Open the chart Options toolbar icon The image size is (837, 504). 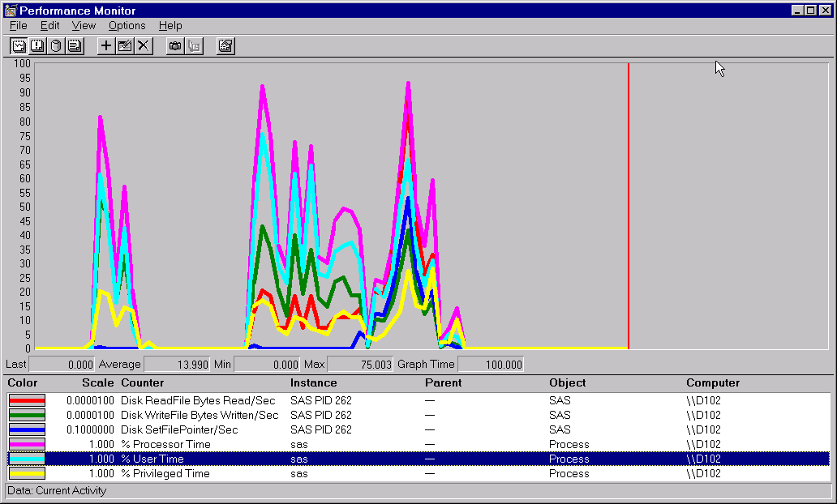click(225, 45)
